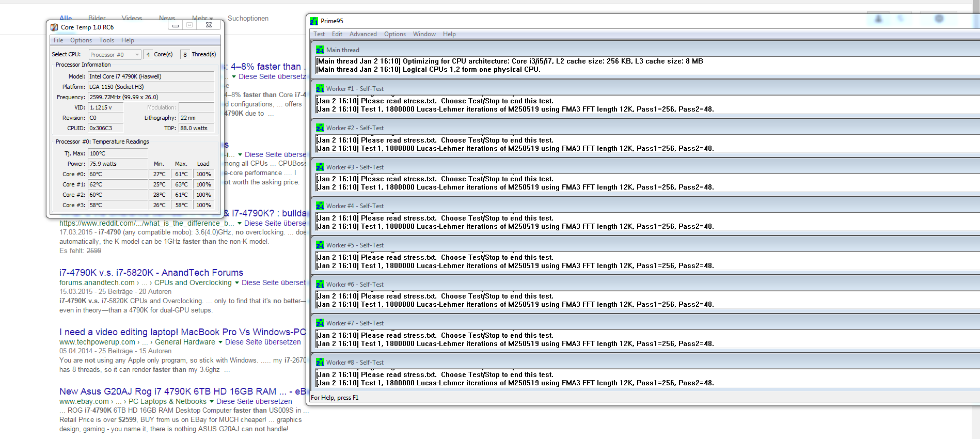Open the Prime95 Test menu
The width and height of the screenshot is (980, 439).
tap(319, 34)
